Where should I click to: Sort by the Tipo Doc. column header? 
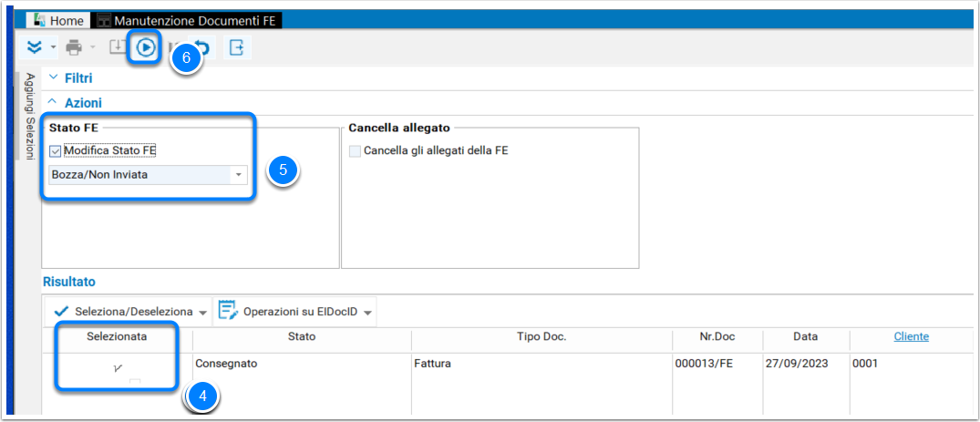542,336
